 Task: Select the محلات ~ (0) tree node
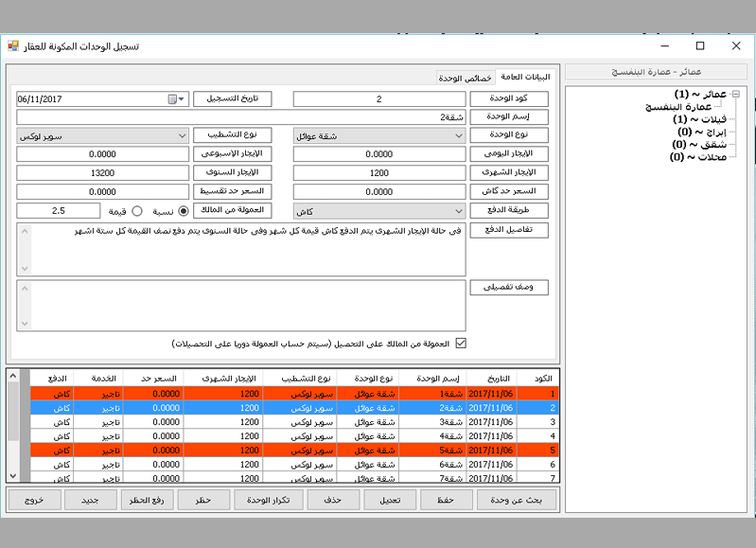tap(698, 157)
